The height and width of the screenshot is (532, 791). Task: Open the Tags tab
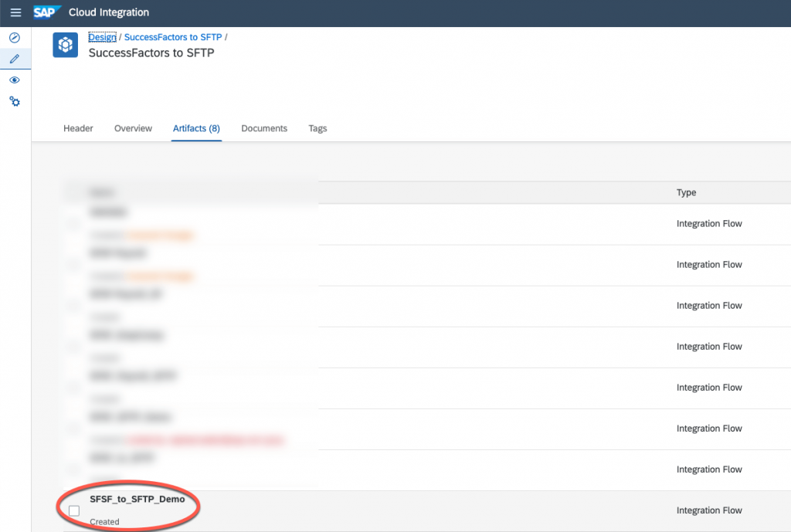(317, 129)
